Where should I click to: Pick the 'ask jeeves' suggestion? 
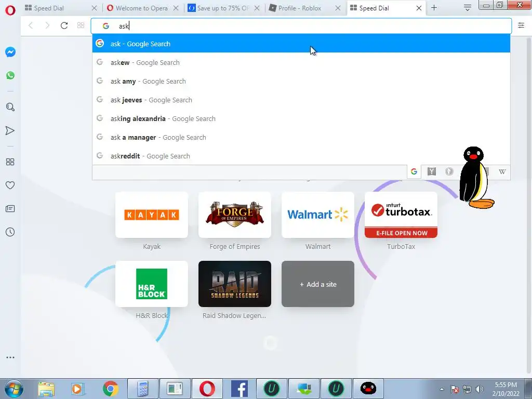pos(301,100)
